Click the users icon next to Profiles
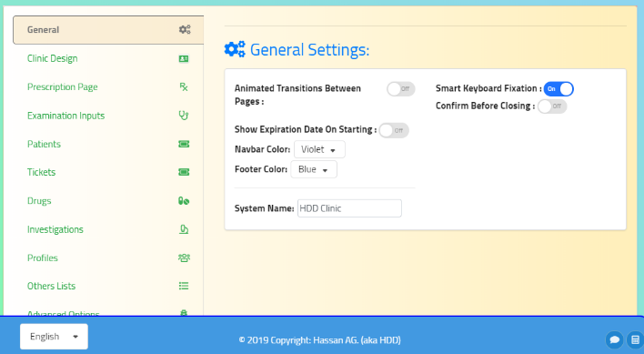Image resolution: width=644 pixels, height=354 pixels. click(184, 258)
